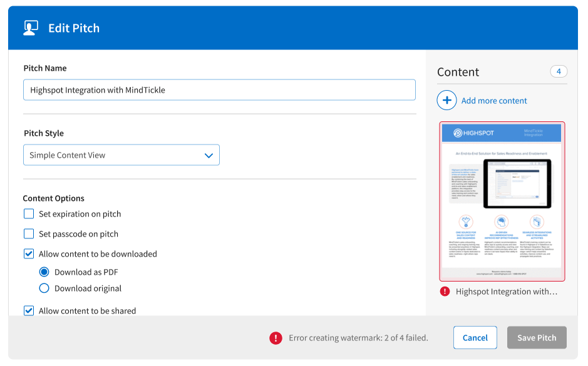The height and width of the screenshot is (366, 588).
Task: Click the Edit Pitch presenter icon
Action: [x=31, y=28]
